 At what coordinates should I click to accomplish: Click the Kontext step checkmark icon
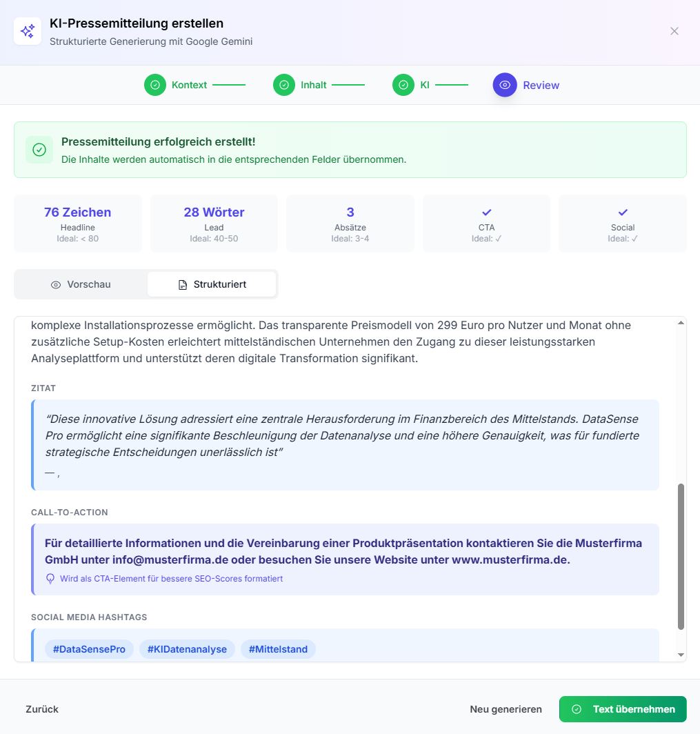(155, 85)
